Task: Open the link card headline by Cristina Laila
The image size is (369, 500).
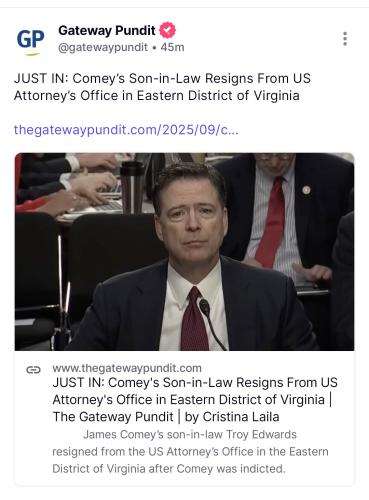Action: pos(195,400)
